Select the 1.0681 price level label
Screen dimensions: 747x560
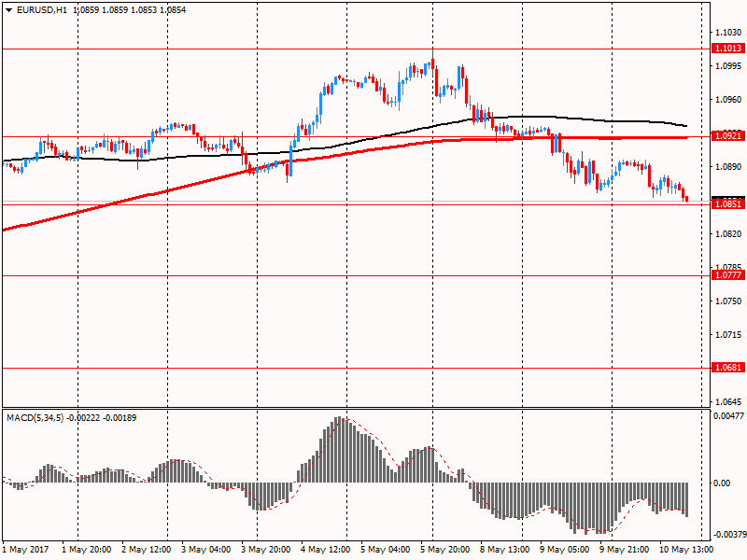[728, 368]
